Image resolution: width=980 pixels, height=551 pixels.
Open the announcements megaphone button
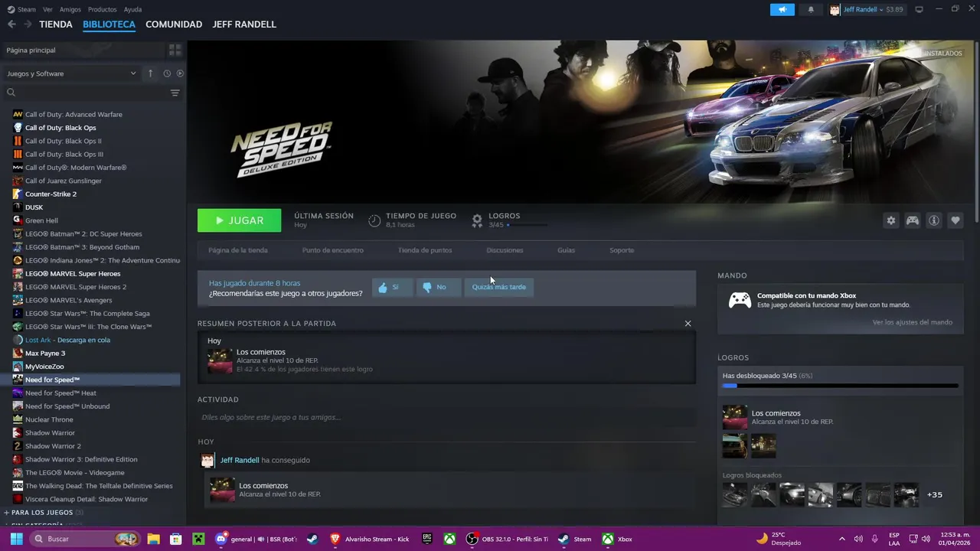[x=782, y=10]
